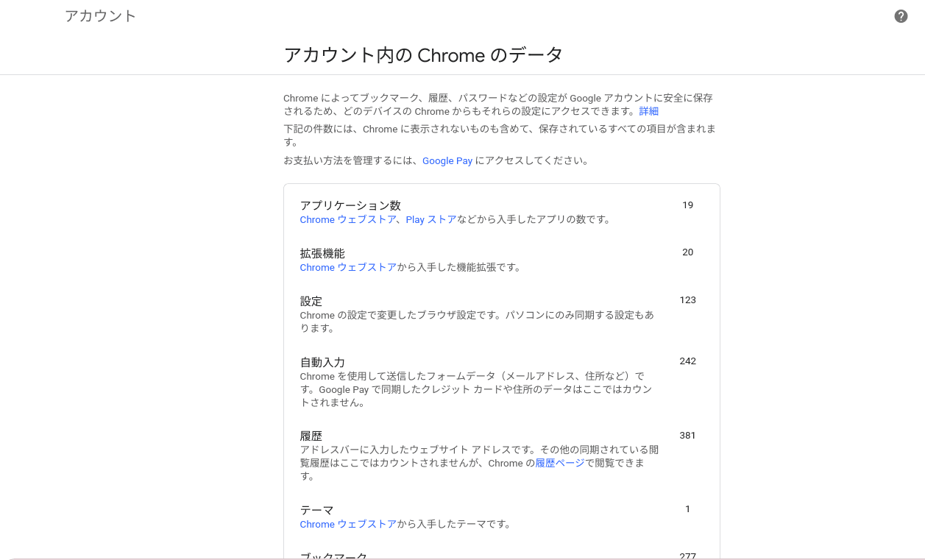Open the 履歴ページ link in the 履歴 description
The width and height of the screenshot is (925, 560).
(559, 461)
